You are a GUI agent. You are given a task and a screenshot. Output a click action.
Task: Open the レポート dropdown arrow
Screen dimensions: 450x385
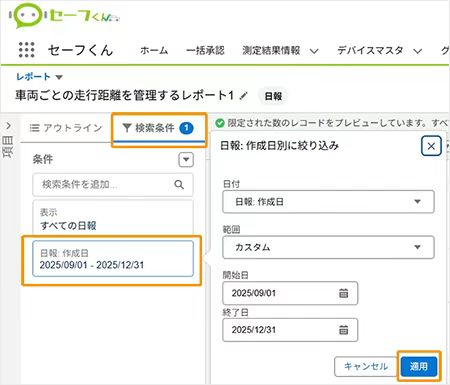pos(59,77)
